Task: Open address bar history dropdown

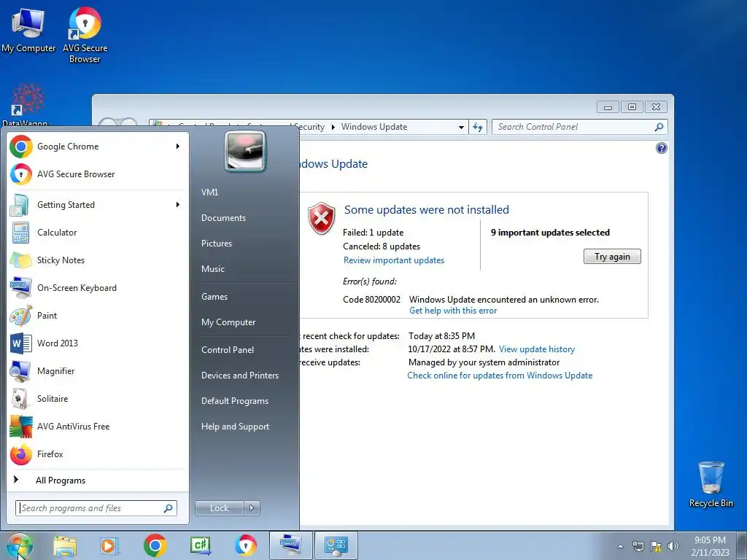Action: (461, 127)
